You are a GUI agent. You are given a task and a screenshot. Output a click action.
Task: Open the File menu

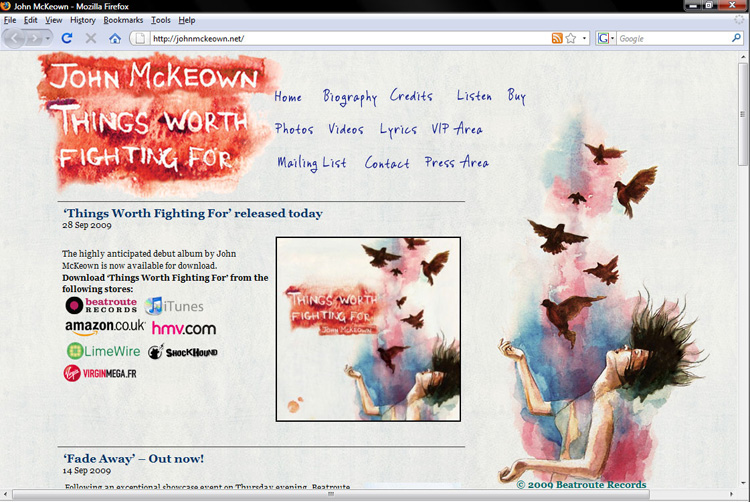click(10, 20)
